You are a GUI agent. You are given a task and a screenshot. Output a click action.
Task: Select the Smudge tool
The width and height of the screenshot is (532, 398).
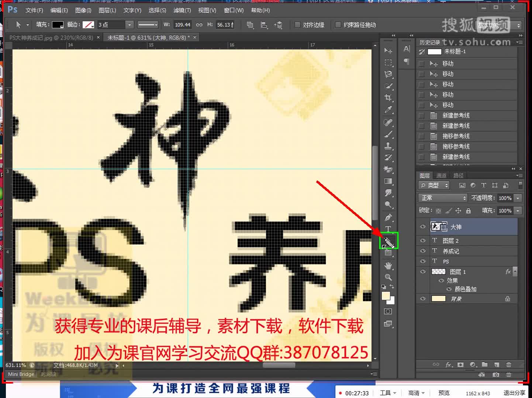[x=388, y=193]
